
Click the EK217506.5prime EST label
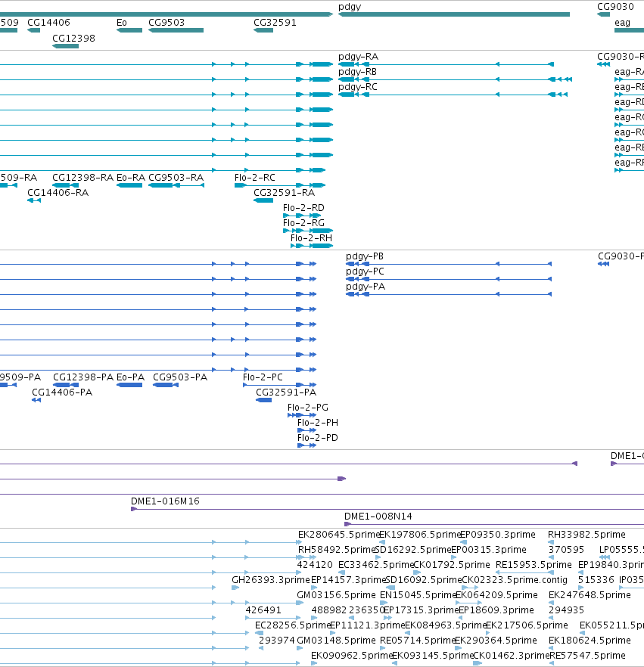click(x=527, y=625)
